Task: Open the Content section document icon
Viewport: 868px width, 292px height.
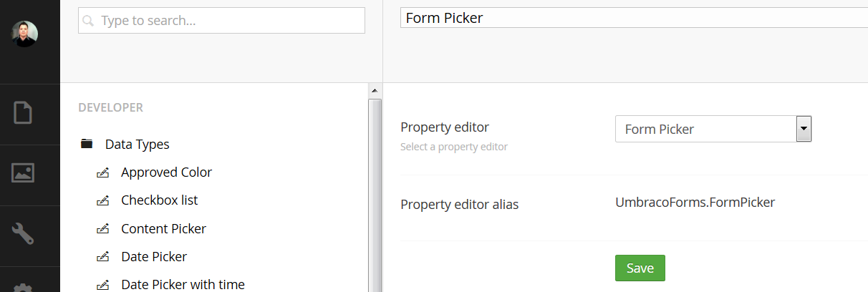Action: coord(23,113)
